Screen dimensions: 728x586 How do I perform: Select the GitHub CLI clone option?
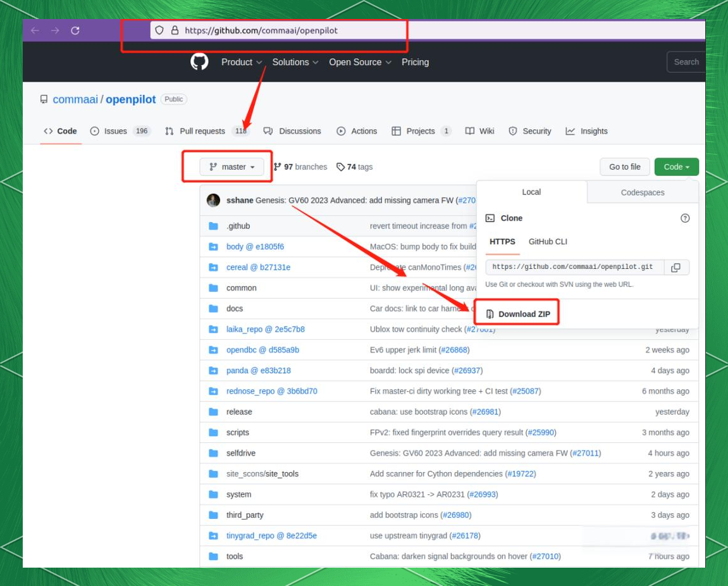548,242
